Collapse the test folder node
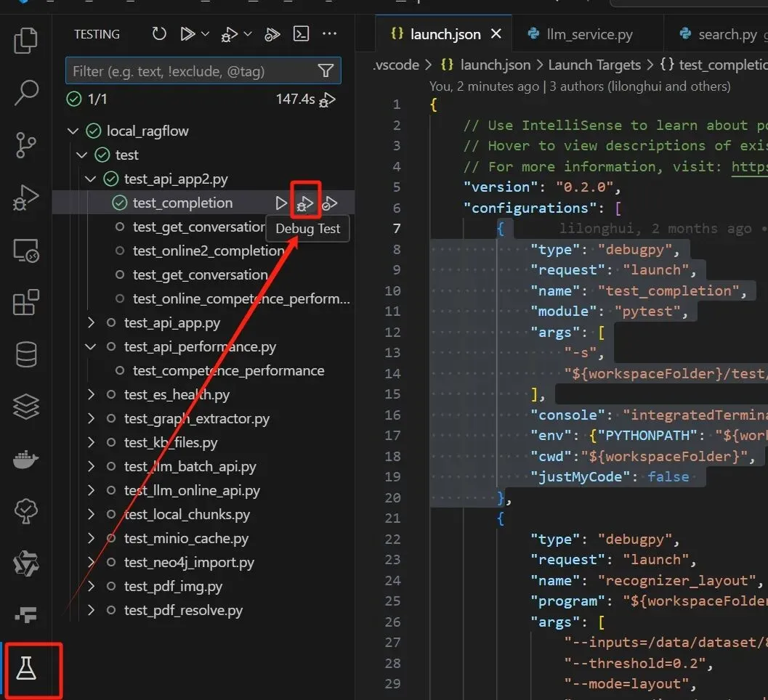This screenshot has width=768, height=700. click(82, 155)
